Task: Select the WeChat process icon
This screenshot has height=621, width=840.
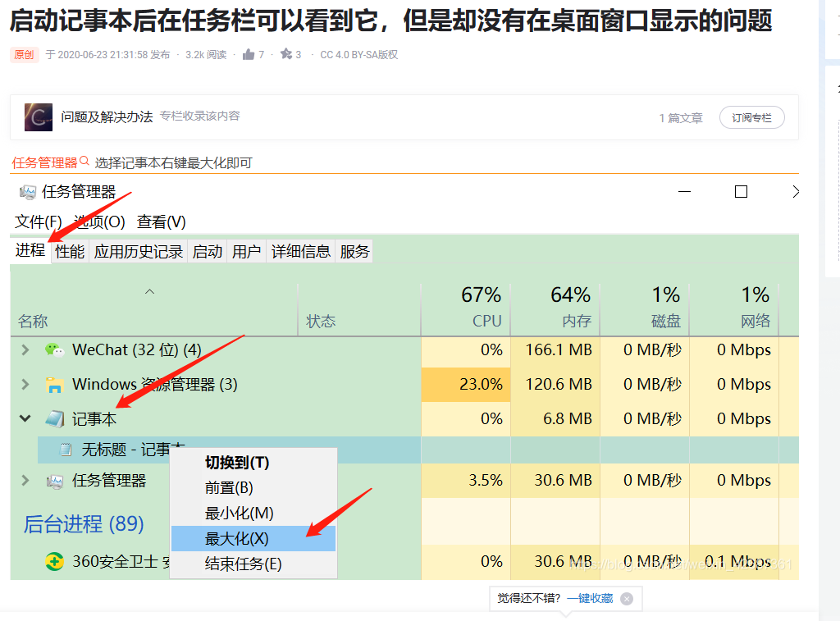Action: pyautogui.click(x=54, y=350)
